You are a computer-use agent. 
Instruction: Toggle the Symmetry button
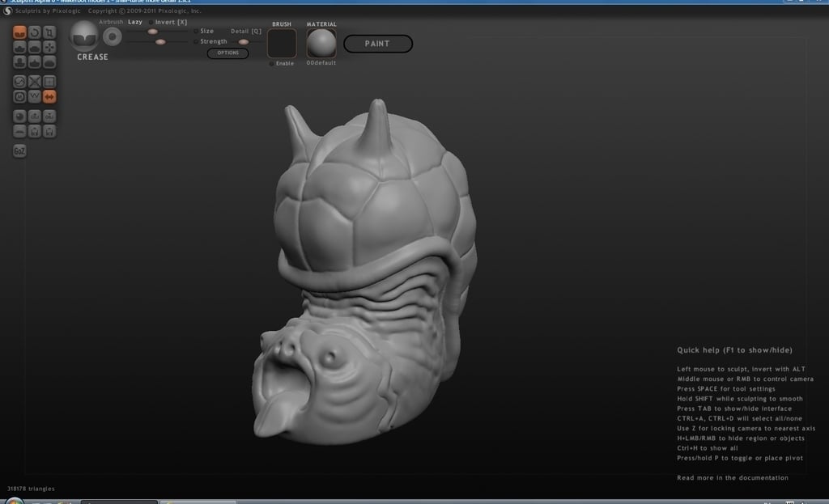click(x=49, y=96)
